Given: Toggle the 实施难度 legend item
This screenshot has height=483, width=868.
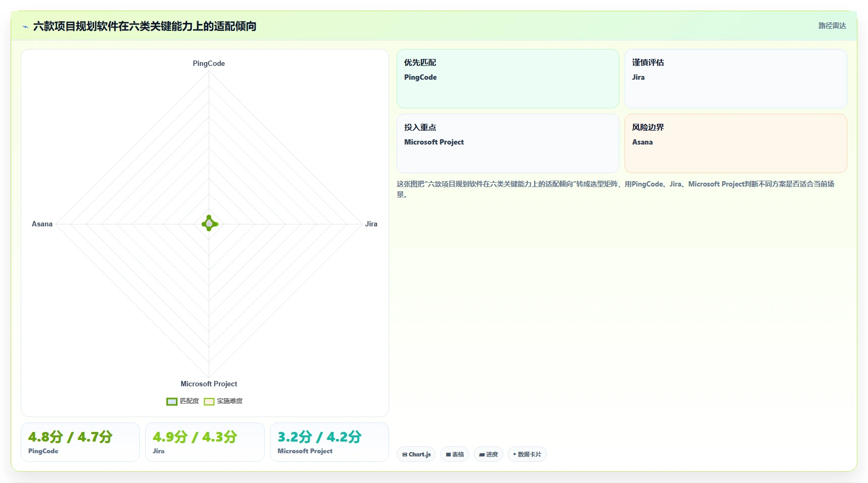Looking at the screenshot, I should 223,401.
